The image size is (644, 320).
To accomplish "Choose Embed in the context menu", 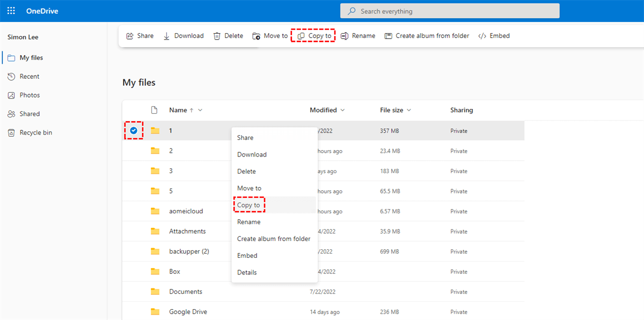I will click(x=247, y=256).
